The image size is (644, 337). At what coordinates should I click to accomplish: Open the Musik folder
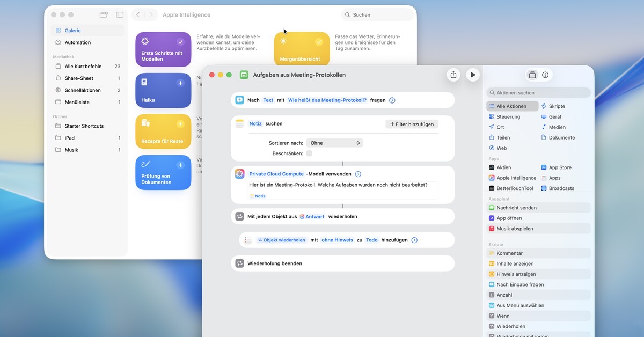[x=87, y=150]
